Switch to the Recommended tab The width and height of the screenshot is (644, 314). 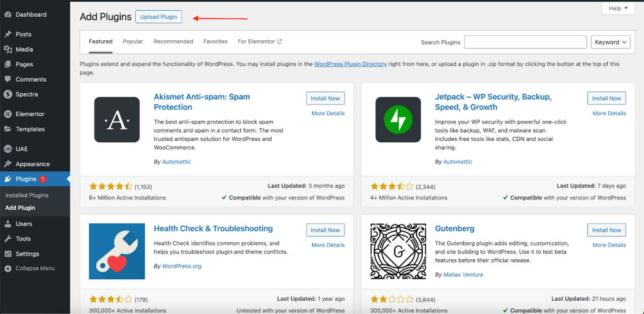(x=173, y=42)
